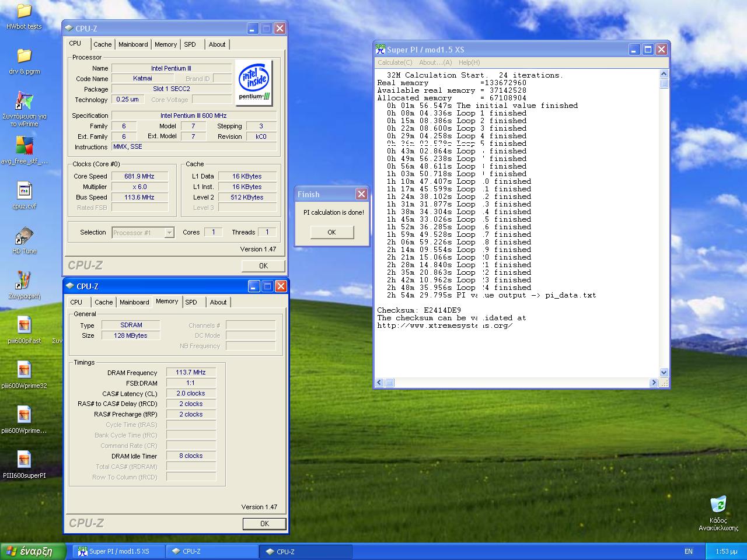Activate the first CPU-Z taskbar button
Screen dimensions: 747x560
[x=212, y=551]
